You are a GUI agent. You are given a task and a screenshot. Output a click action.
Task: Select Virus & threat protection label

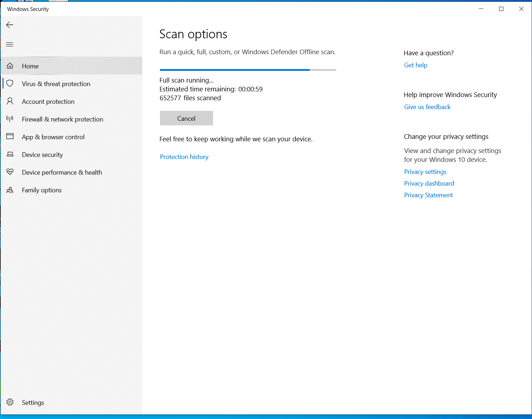pos(56,84)
